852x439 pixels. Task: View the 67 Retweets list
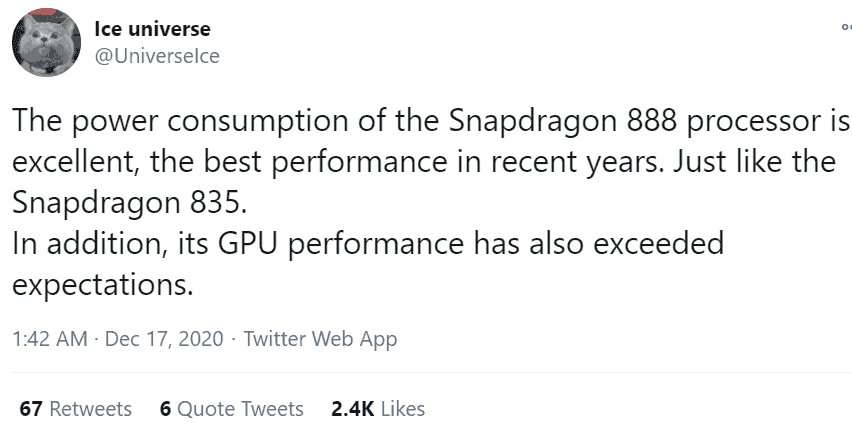click(x=76, y=409)
